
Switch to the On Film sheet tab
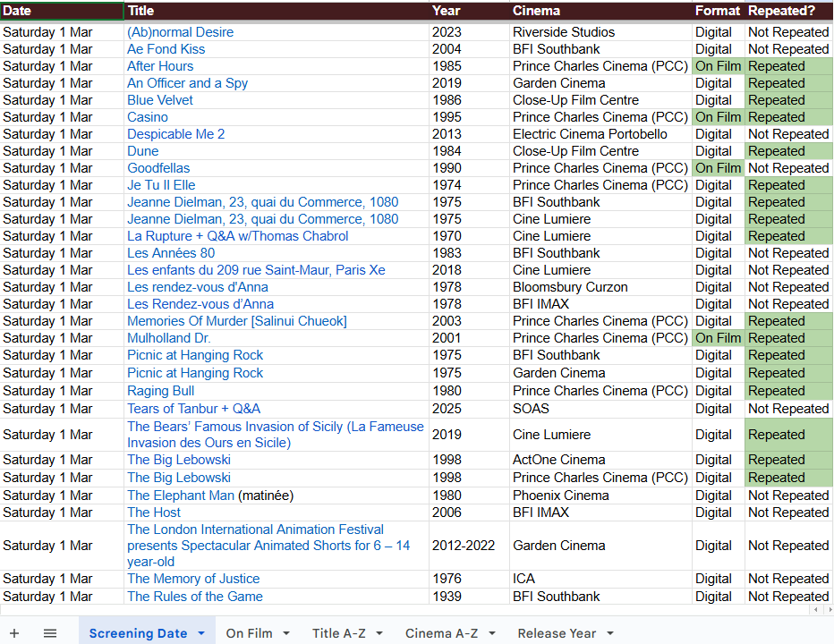(x=249, y=633)
